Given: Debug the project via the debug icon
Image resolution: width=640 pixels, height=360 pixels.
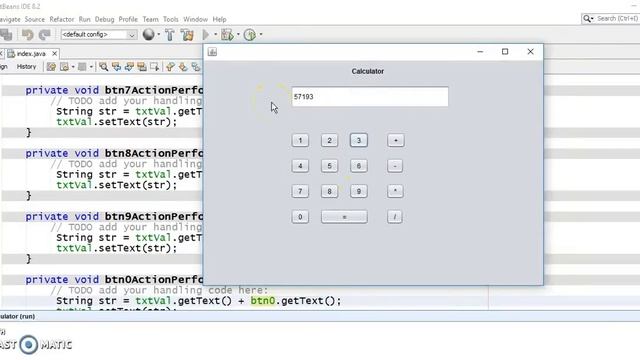Looking at the screenshot, I should (227, 35).
